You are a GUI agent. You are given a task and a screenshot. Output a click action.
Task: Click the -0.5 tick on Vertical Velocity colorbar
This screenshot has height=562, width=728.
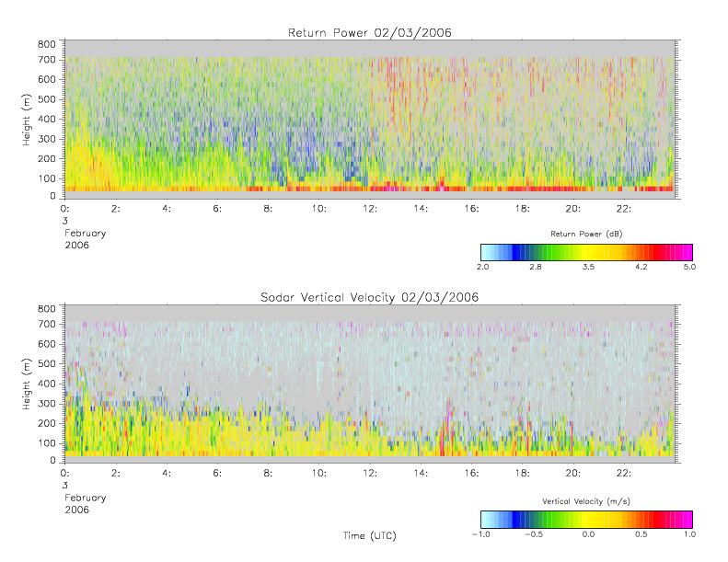click(534, 534)
